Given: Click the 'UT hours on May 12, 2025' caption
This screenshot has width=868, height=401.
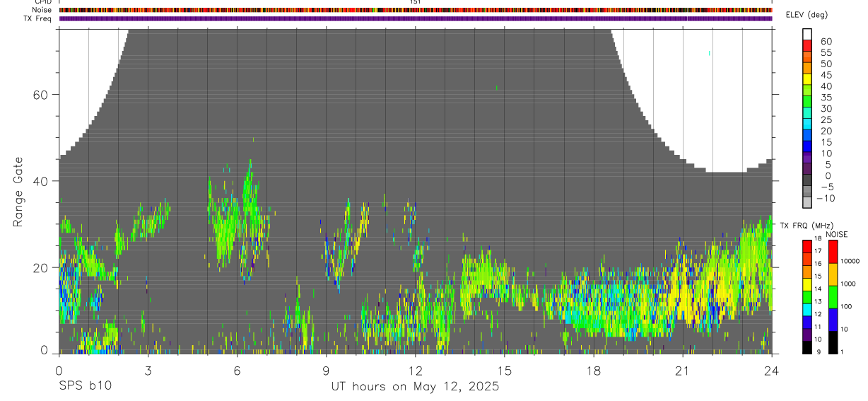Looking at the screenshot, I should click(x=416, y=387).
